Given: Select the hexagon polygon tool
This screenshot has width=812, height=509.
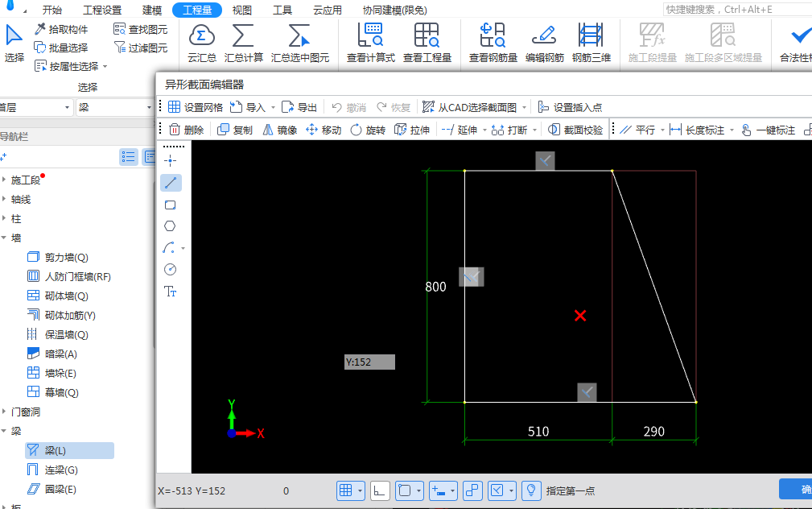Looking at the screenshot, I should tap(170, 226).
